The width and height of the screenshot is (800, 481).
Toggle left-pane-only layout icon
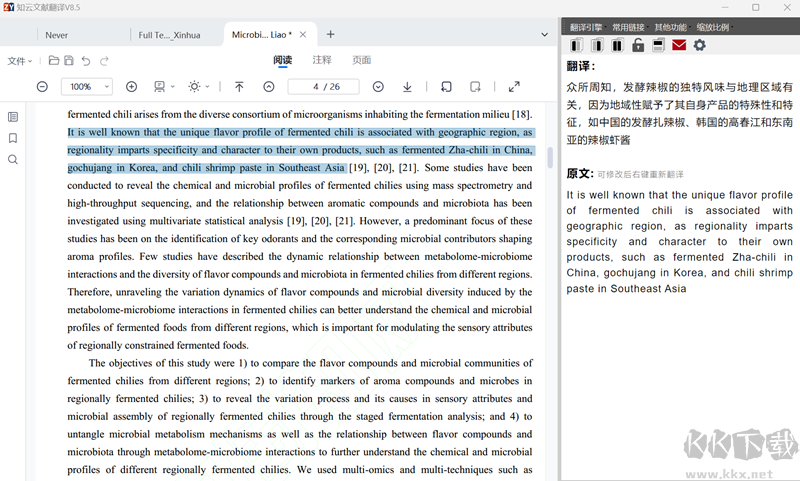pos(577,45)
